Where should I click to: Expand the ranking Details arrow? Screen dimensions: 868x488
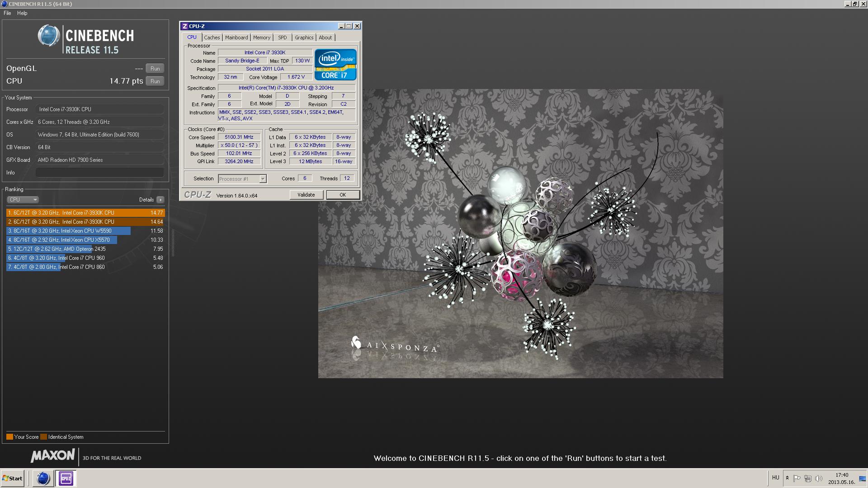click(x=160, y=200)
